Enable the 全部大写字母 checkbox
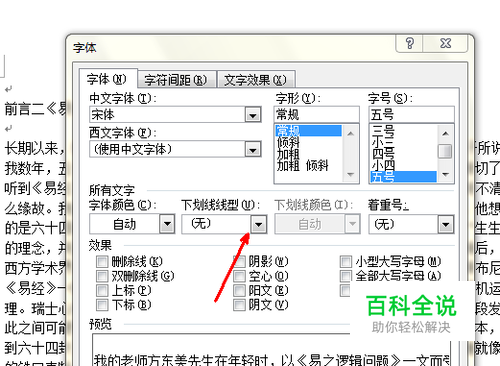This screenshot has width=500, height=366. [x=346, y=276]
